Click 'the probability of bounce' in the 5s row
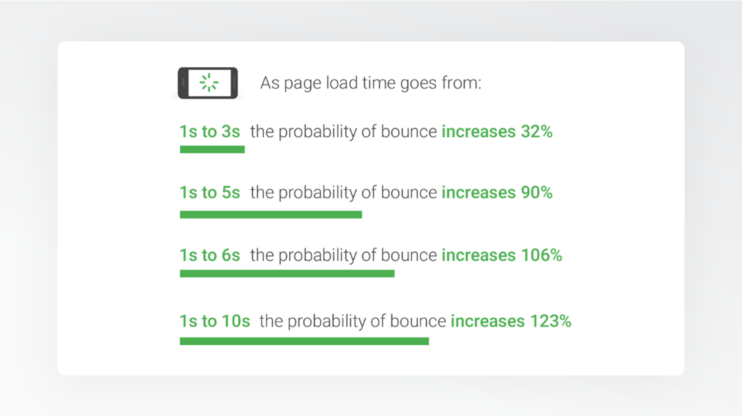 pyautogui.click(x=344, y=193)
